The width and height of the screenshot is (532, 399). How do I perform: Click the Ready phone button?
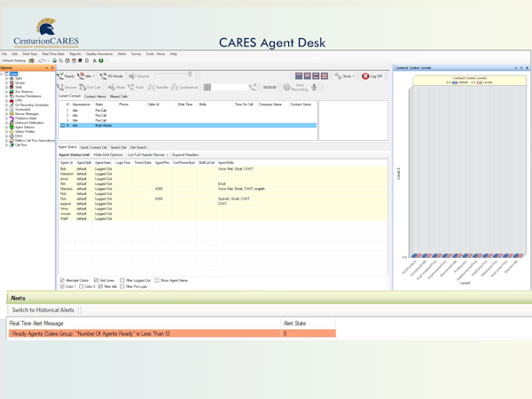point(66,76)
